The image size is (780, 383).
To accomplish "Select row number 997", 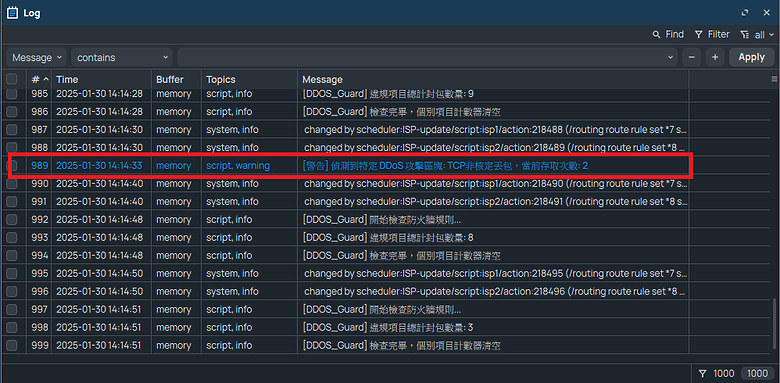I will click(x=40, y=309).
